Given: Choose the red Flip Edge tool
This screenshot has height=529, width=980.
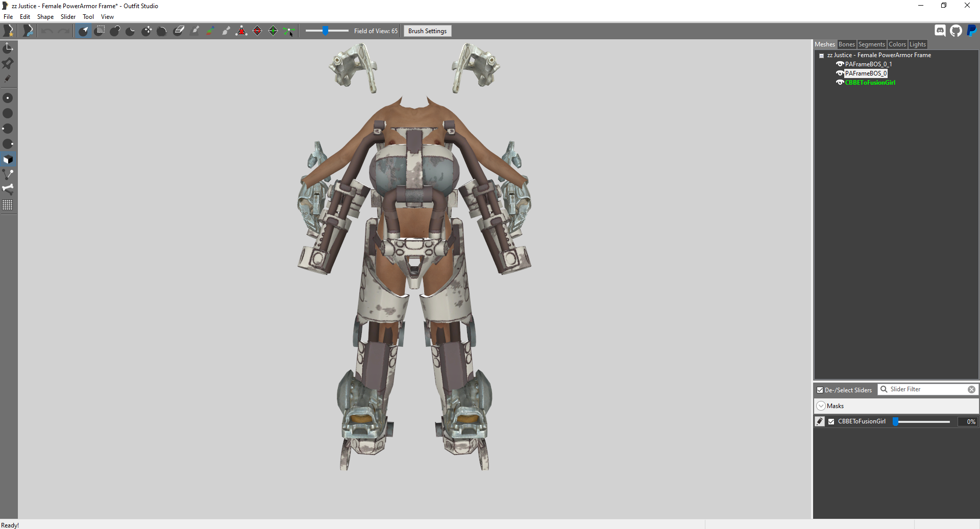Looking at the screenshot, I should 257,31.
